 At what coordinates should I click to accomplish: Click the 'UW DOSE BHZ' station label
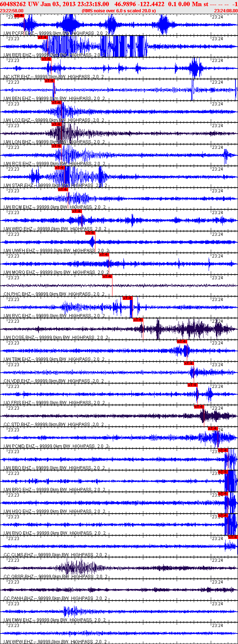tap(19, 338)
